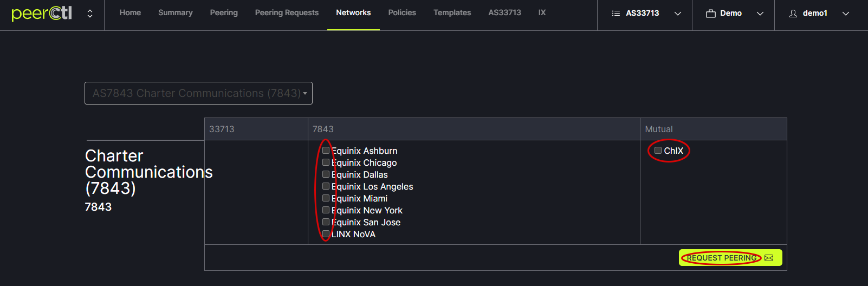
Task: Click the up-down switcher arrows beside logo
Action: (x=90, y=14)
